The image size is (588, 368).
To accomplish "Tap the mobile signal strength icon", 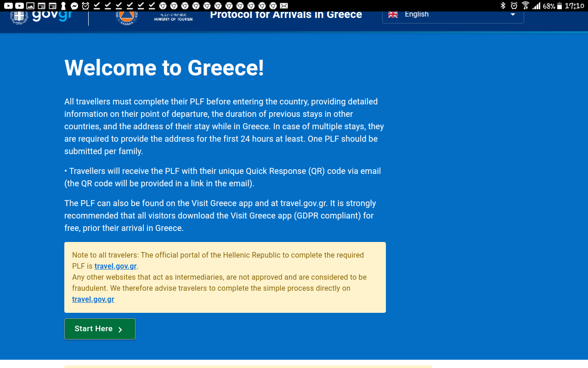I will 537,6.
